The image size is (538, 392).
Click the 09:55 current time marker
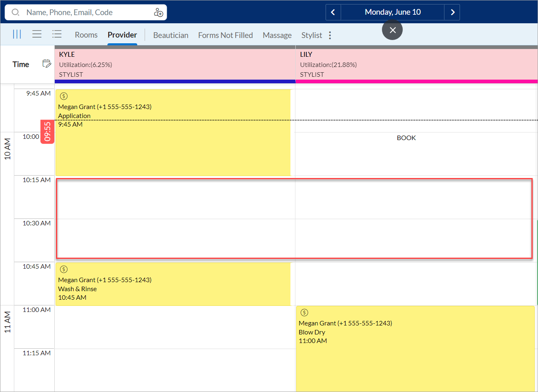tap(47, 132)
